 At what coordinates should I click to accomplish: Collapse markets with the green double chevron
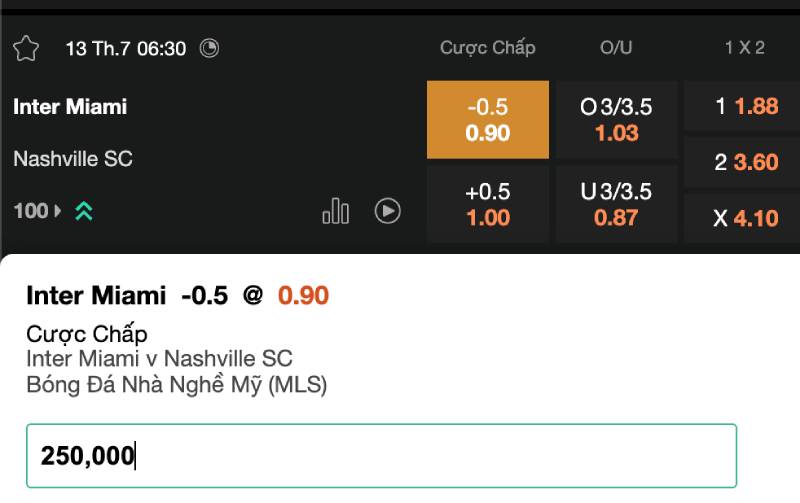pos(84,211)
